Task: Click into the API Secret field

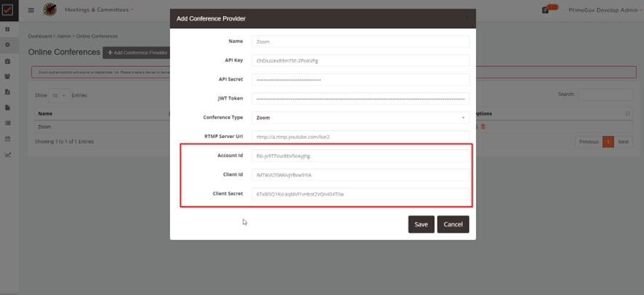Action: point(361,80)
